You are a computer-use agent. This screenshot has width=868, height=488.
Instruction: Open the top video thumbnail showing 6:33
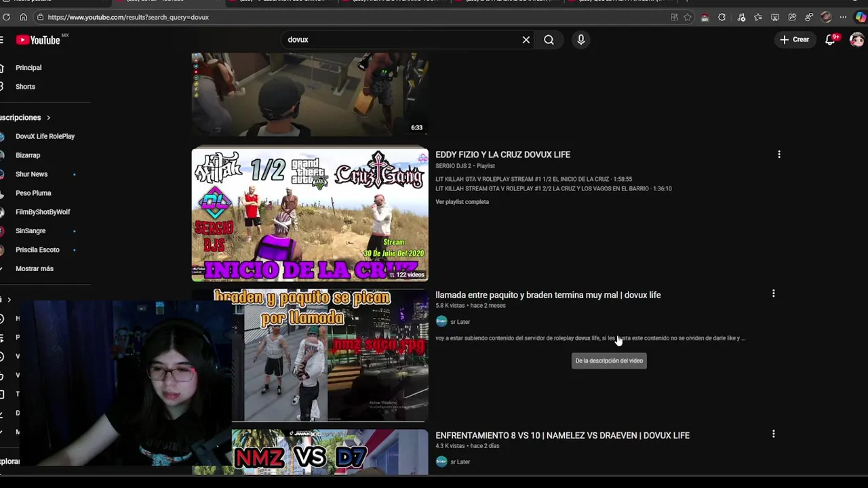pyautogui.click(x=310, y=95)
